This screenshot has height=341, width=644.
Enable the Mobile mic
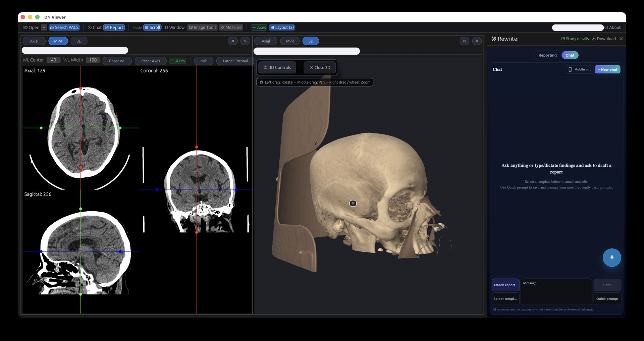pyautogui.click(x=580, y=69)
